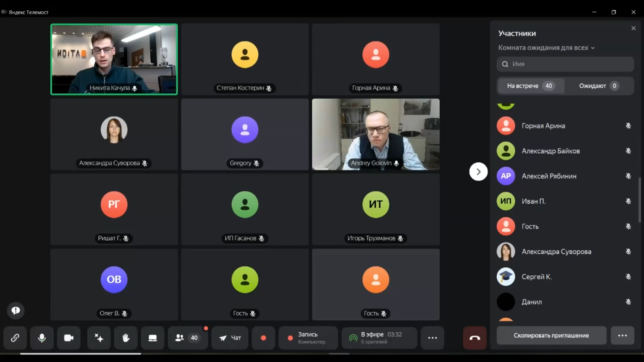Toggle your microphone in bottom toolbar
Screen dimensions: 644x362
coord(42,338)
